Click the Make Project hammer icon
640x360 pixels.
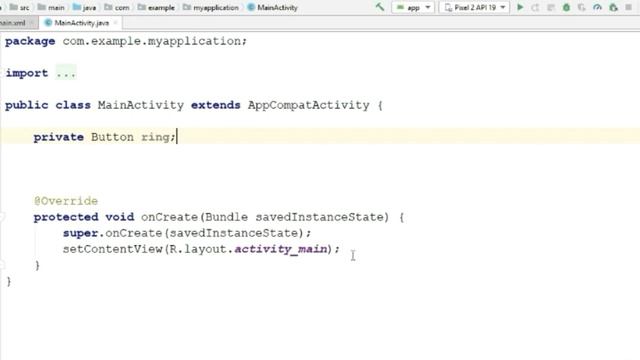pos(380,7)
